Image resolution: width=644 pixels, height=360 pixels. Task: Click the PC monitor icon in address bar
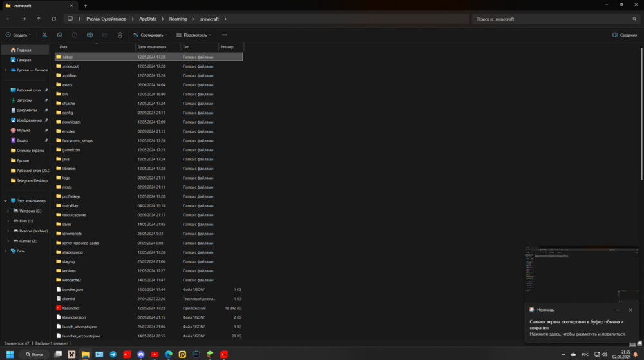(x=70, y=19)
